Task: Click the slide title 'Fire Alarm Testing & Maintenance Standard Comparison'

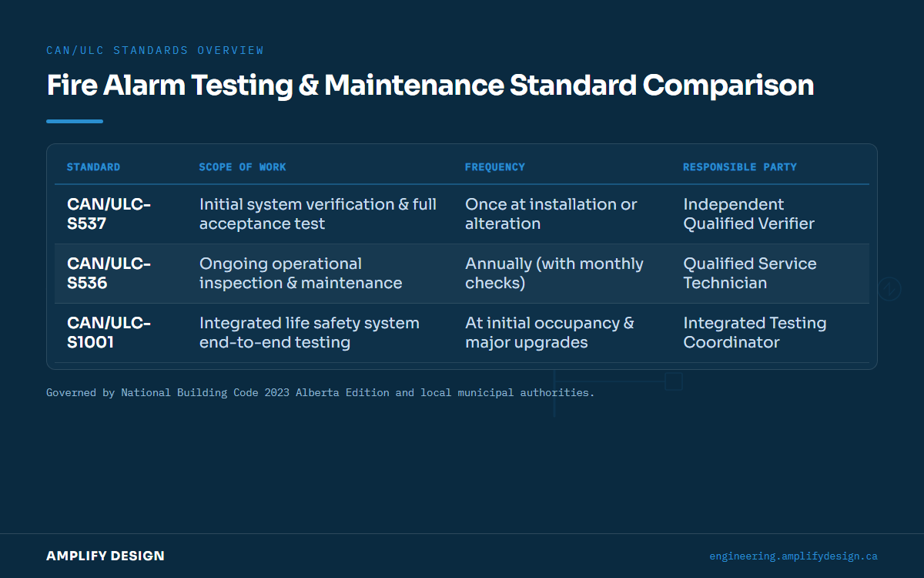Action: pyautogui.click(x=430, y=86)
